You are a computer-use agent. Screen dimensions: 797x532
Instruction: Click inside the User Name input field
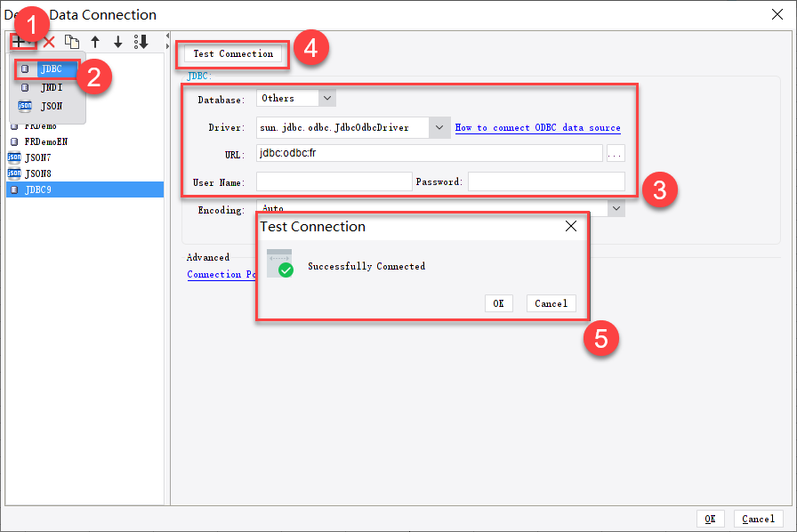pyautogui.click(x=334, y=182)
